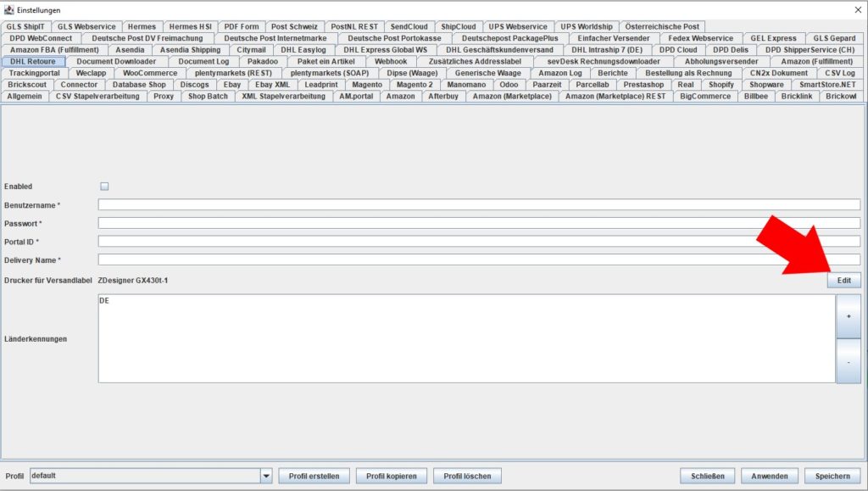
Task: Open the Webhook tab
Action: (391, 61)
